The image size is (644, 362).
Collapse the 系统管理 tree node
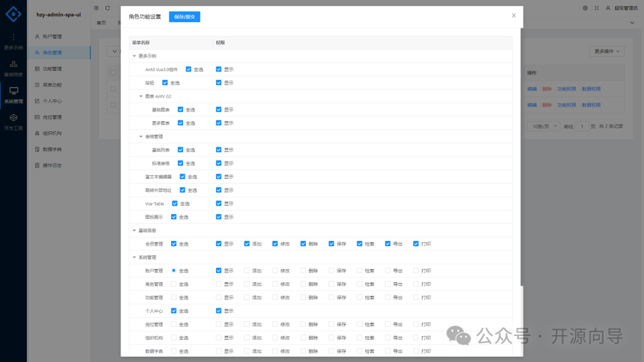coord(134,257)
